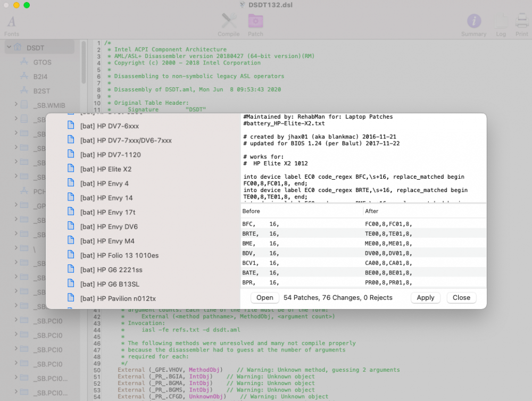Open the Summary info icon
Viewport: 532px width, 401px height.
tap(473, 21)
